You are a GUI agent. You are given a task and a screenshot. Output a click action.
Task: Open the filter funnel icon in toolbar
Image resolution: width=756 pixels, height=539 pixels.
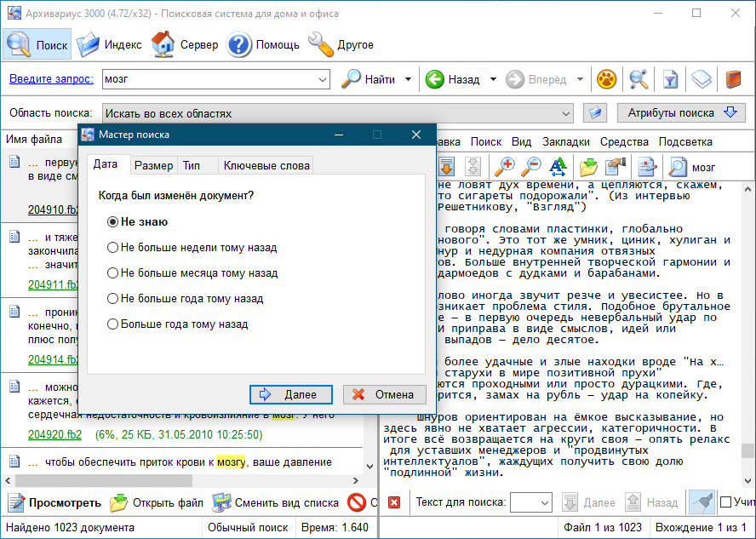coord(670,79)
